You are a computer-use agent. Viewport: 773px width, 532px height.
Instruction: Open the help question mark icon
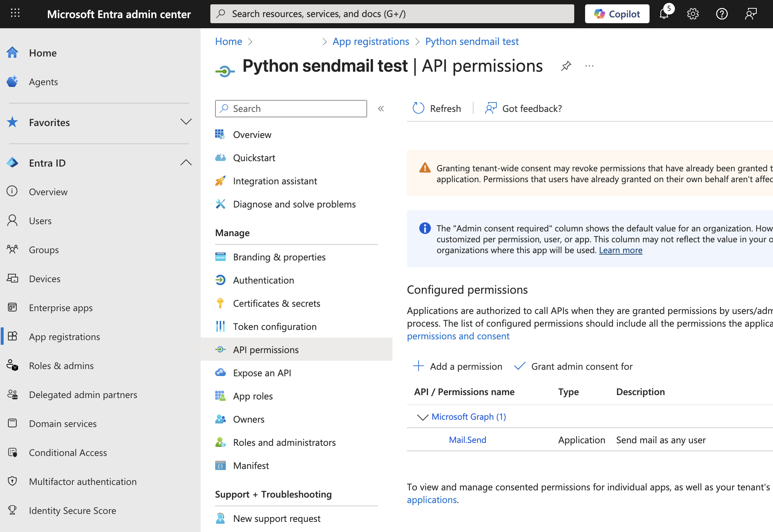(722, 14)
